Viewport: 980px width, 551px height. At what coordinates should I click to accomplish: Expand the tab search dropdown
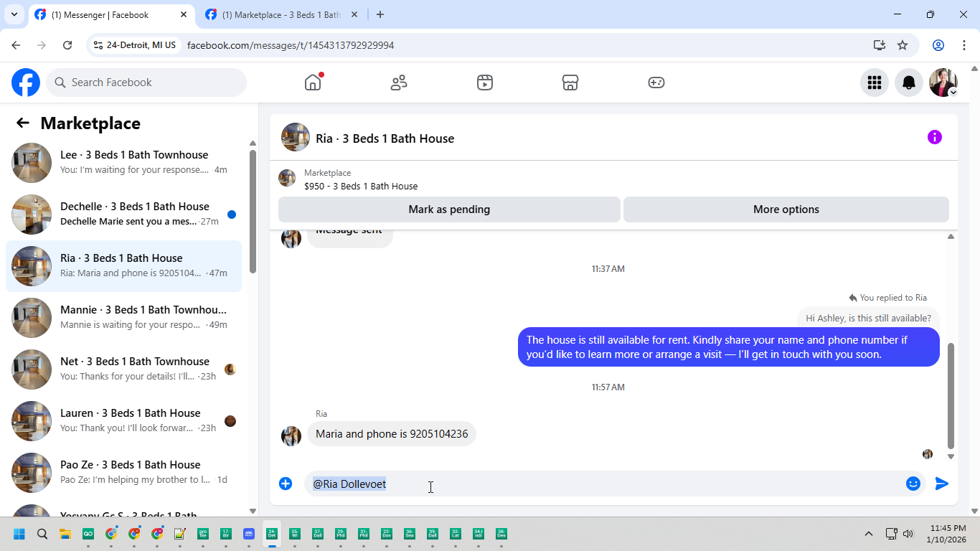coord(14,14)
